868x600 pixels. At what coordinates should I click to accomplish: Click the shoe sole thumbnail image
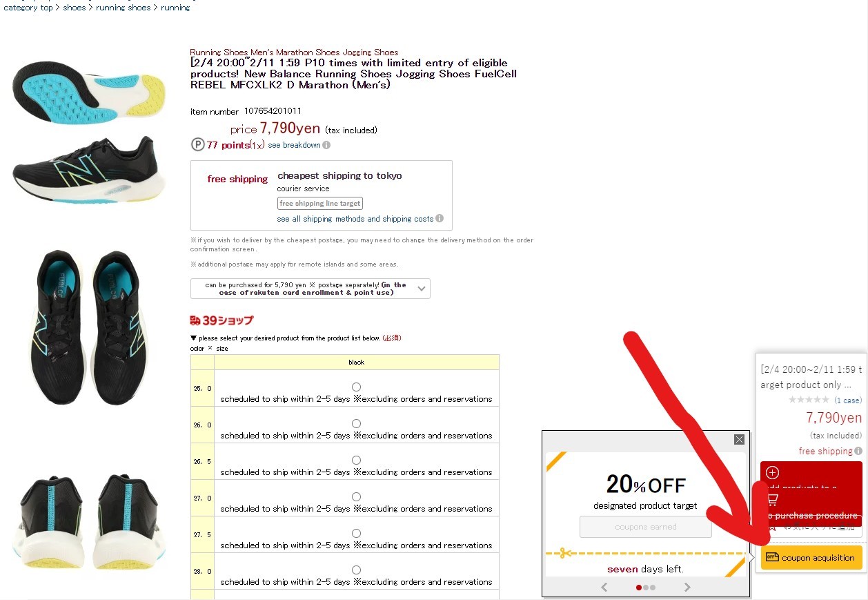89,91
